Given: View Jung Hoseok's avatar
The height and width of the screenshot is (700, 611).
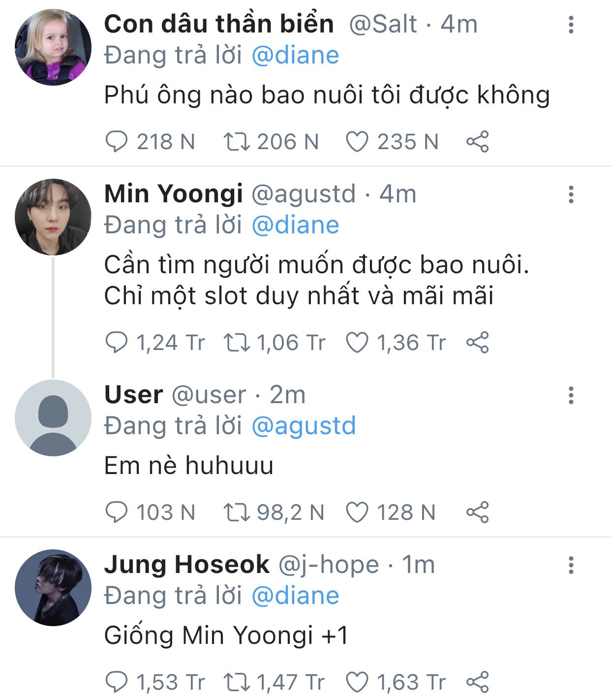Looking at the screenshot, I should (53, 587).
